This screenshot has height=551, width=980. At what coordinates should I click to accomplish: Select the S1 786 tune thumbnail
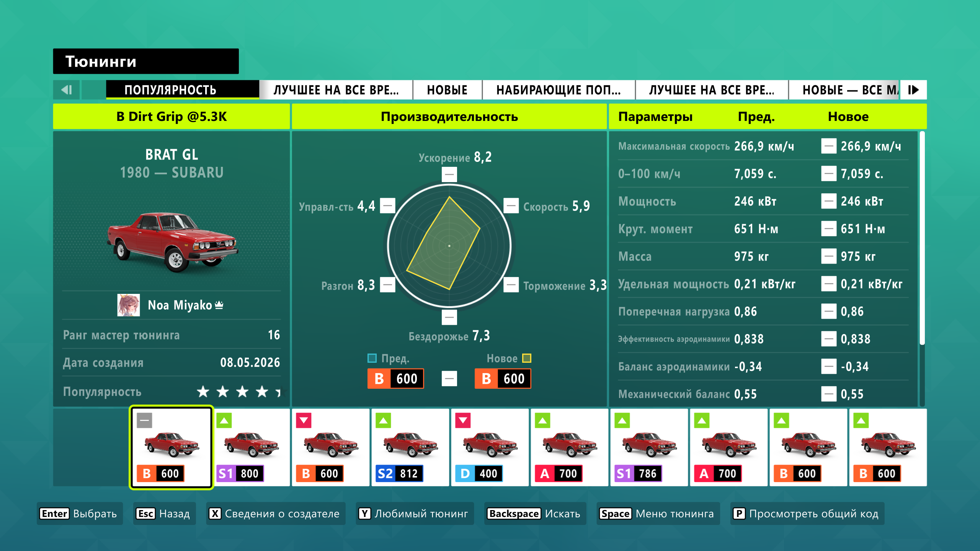tap(649, 447)
